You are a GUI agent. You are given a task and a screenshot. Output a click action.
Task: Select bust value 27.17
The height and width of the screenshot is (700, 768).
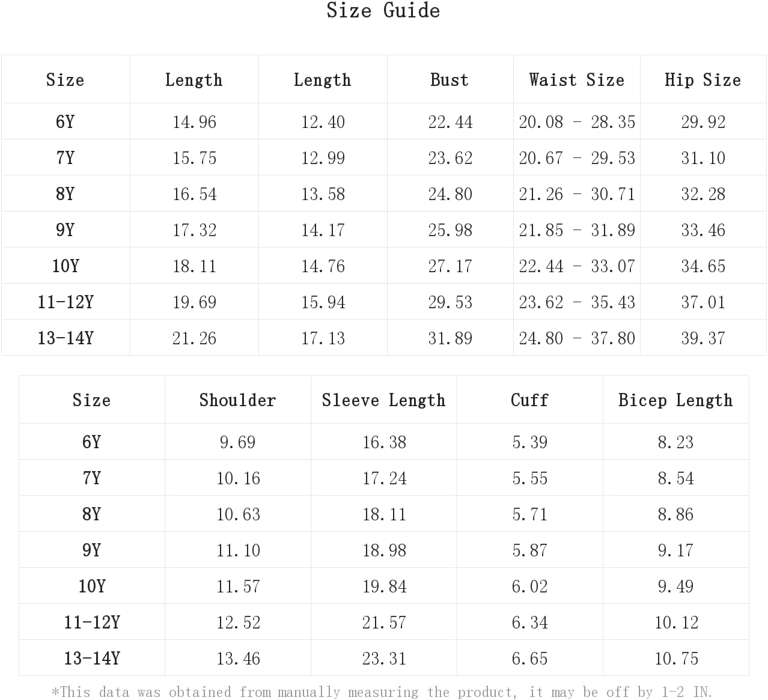click(450, 266)
